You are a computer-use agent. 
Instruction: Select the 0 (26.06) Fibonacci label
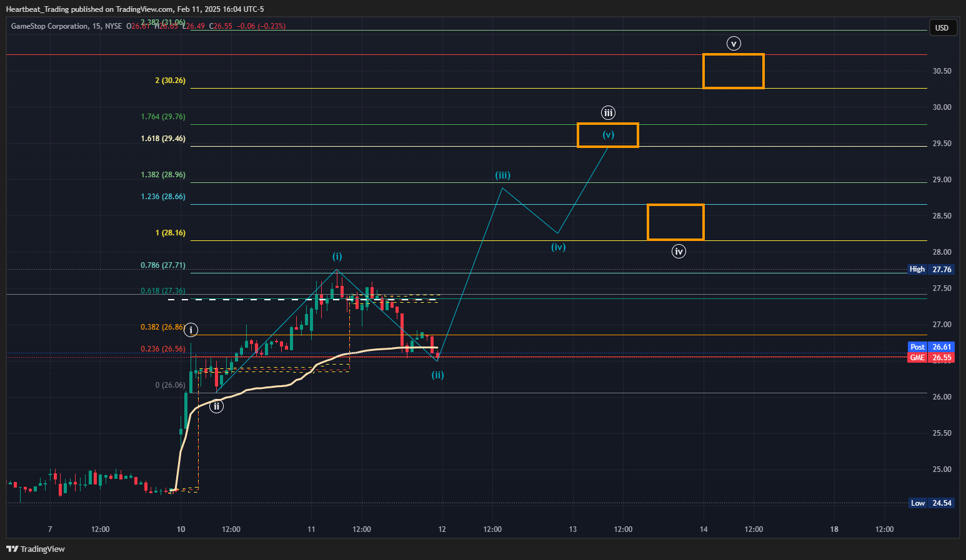[x=171, y=385]
